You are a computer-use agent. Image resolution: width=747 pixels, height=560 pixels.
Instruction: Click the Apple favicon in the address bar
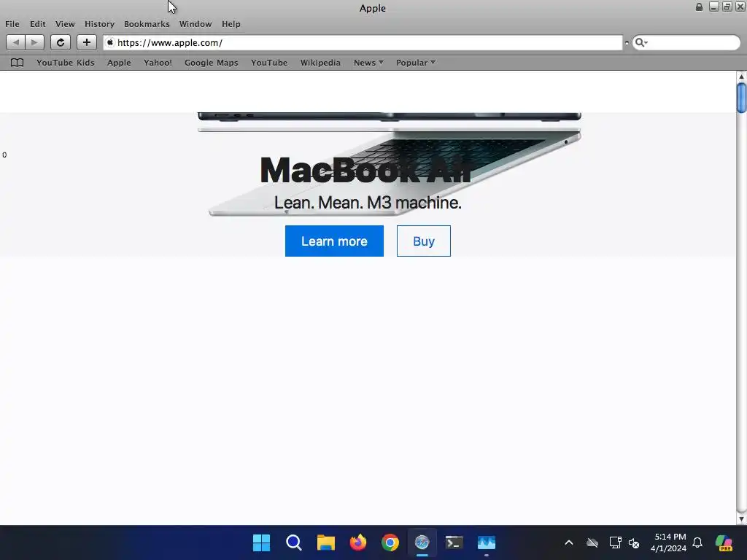110,42
